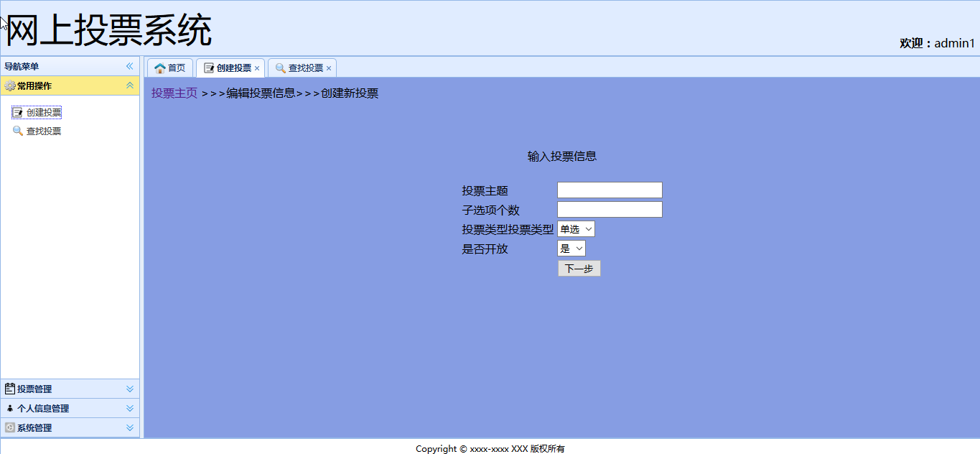Screen dimensions: 980x454
Task: Open the 是否开放 dropdown
Action: [571, 249]
